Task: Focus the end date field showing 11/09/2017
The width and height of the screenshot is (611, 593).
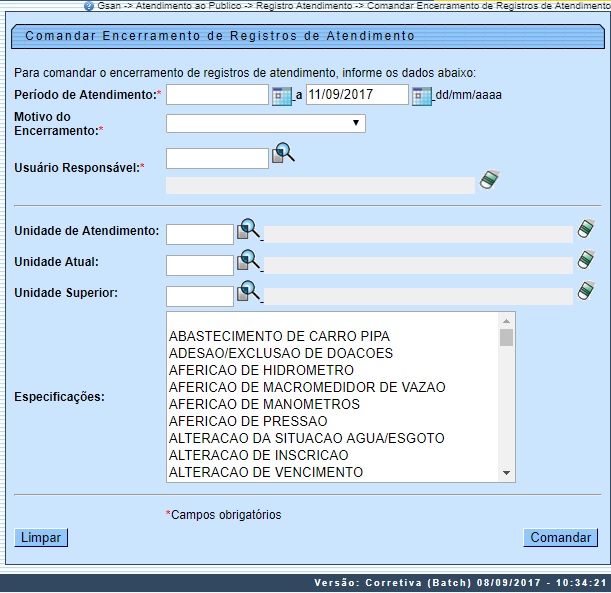Action: coord(357,95)
